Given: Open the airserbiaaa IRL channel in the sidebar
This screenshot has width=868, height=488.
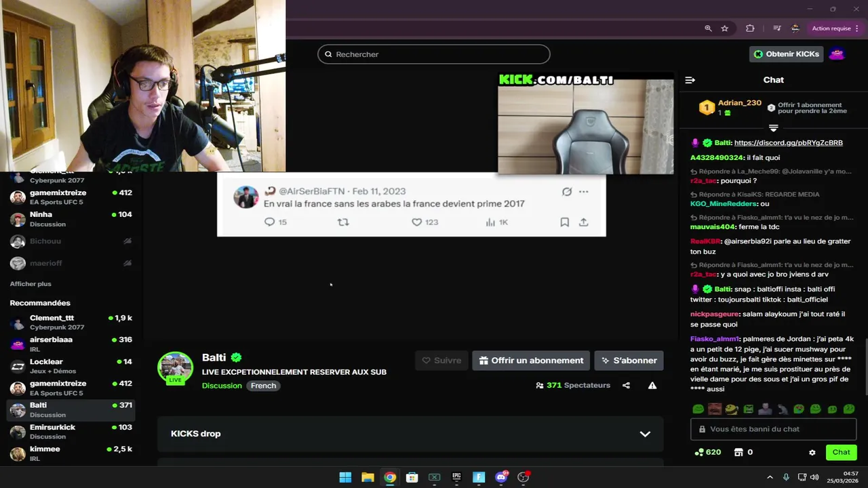Looking at the screenshot, I should (x=71, y=344).
